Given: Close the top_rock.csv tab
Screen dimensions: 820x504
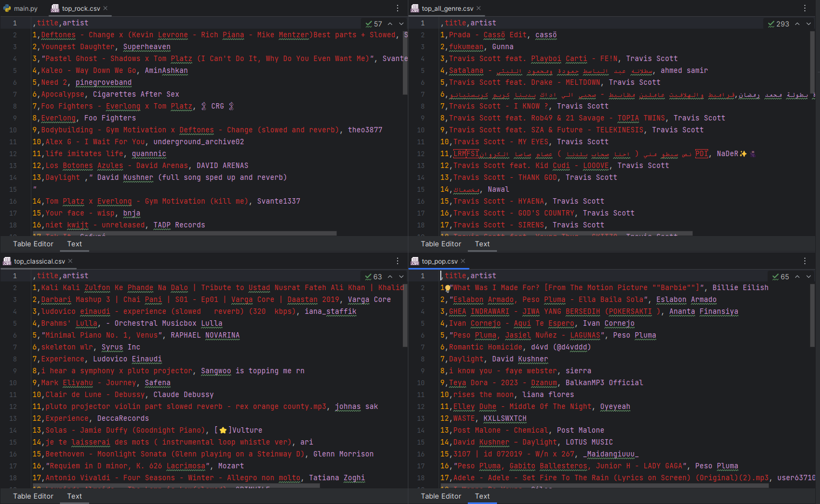Looking at the screenshot, I should 106,8.
